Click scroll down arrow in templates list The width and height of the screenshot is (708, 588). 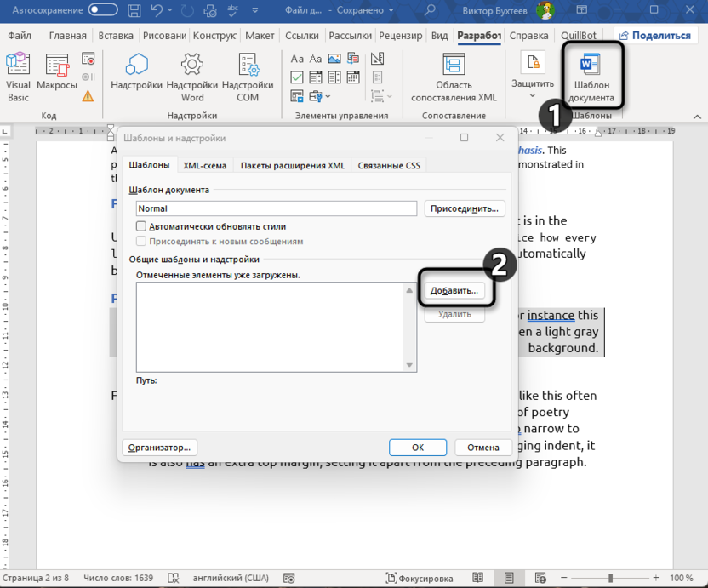click(x=410, y=365)
